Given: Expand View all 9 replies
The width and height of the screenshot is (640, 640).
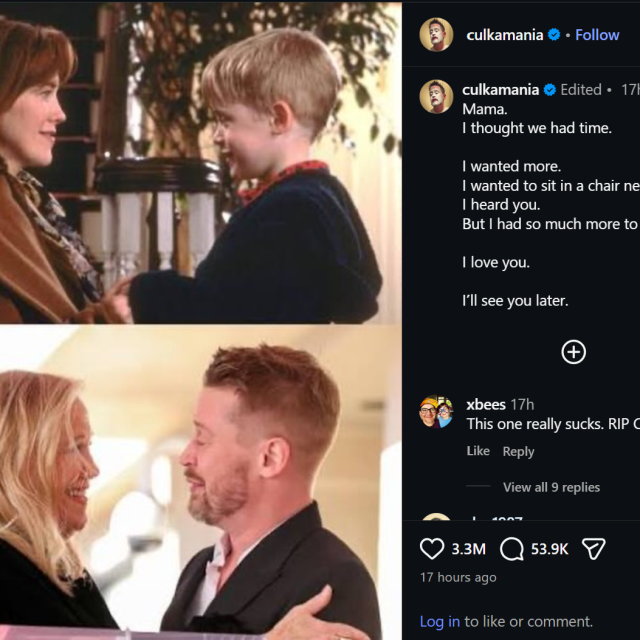Looking at the screenshot, I should (x=551, y=487).
